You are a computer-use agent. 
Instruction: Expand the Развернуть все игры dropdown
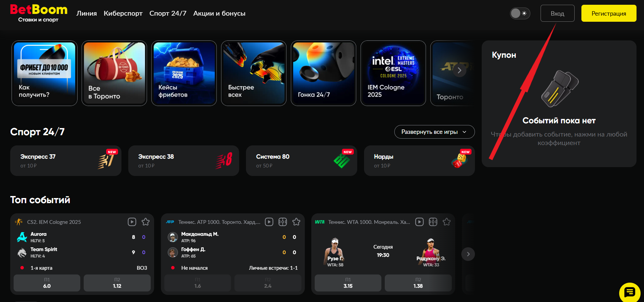pos(434,132)
